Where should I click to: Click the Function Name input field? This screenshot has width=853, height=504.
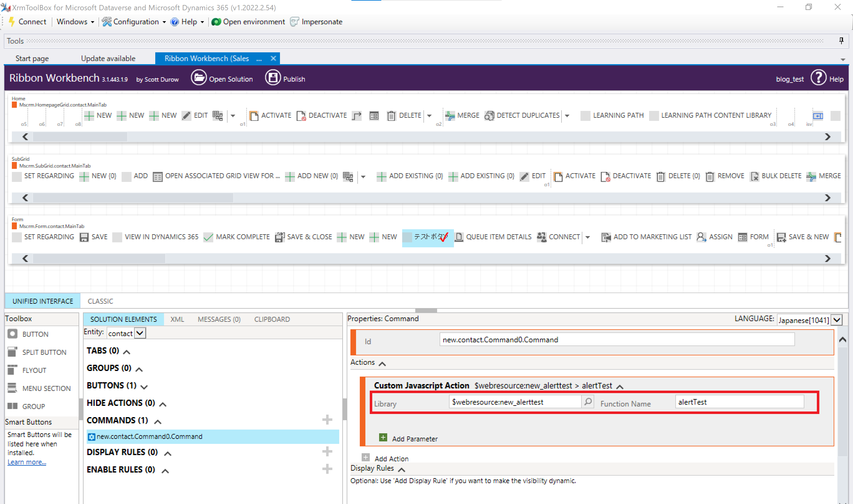coord(739,402)
